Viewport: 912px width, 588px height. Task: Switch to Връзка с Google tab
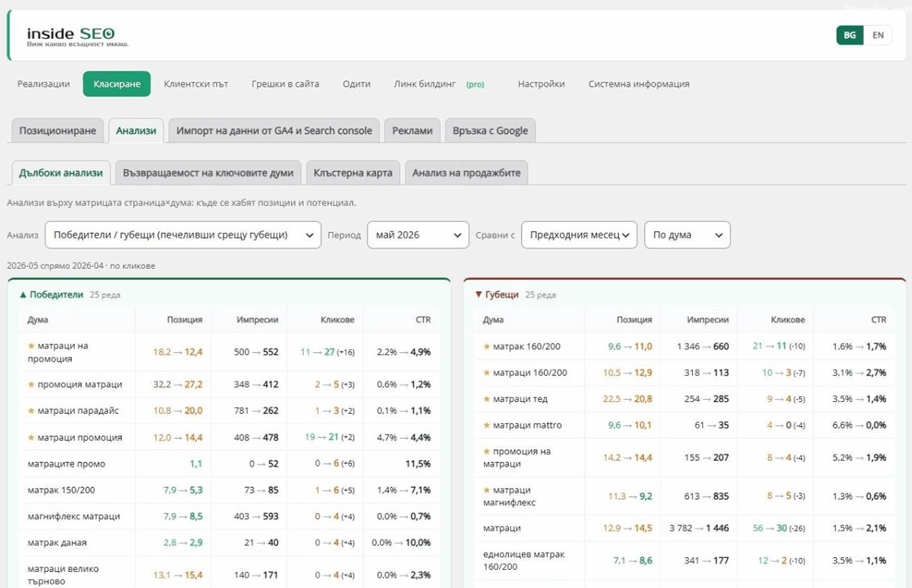(x=491, y=130)
